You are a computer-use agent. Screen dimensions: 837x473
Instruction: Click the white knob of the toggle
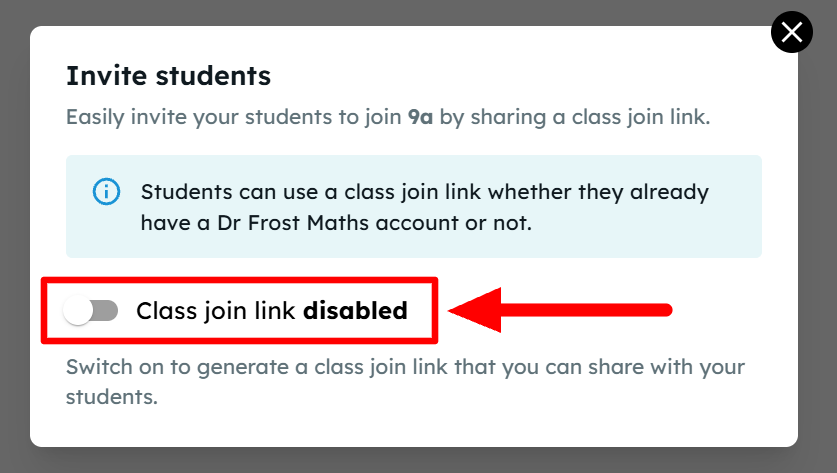pos(78,311)
